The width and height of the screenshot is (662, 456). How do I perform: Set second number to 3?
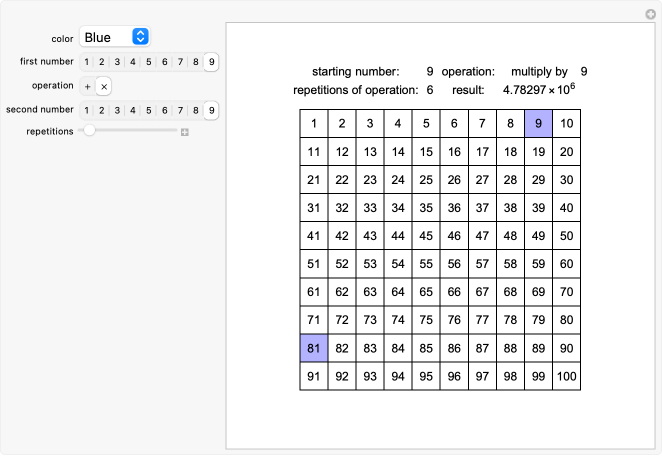click(117, 111)
